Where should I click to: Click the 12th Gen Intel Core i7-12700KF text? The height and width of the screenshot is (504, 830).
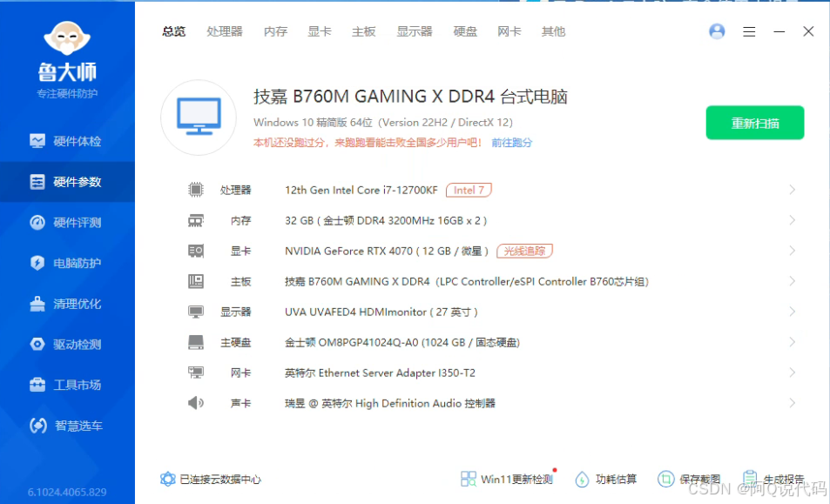coord(361,190)
